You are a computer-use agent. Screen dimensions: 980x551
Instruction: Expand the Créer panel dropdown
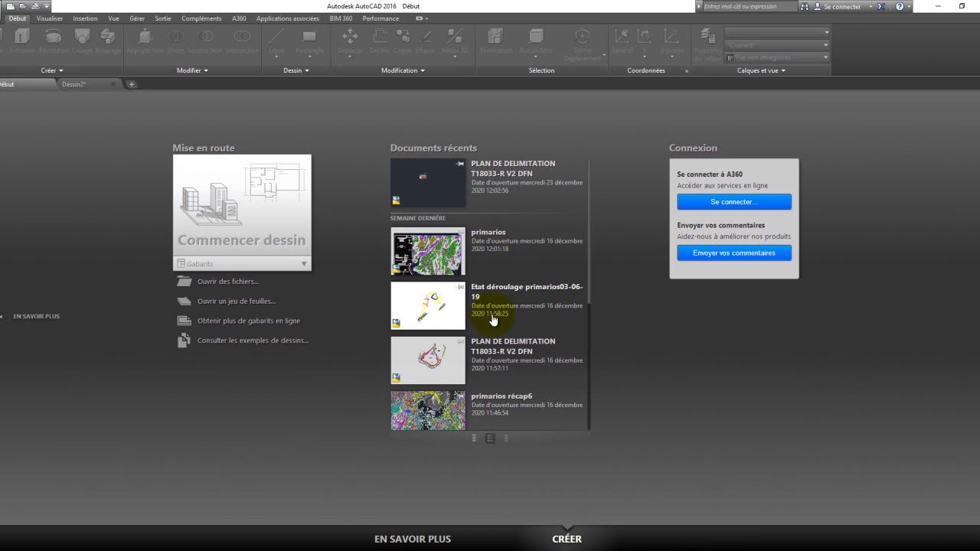pyautogui.click(x=51, y=70)
